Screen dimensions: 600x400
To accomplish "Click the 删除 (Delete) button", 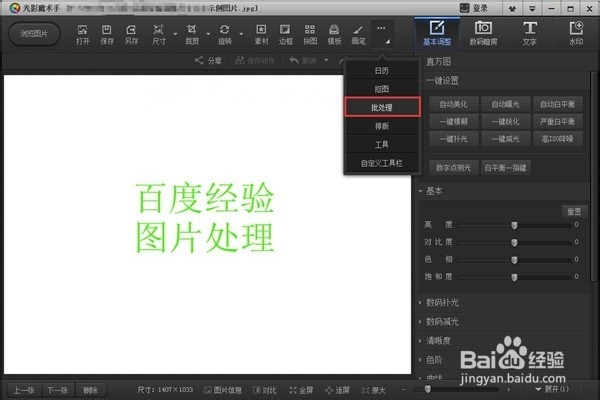I will click(x=90, y=390).
